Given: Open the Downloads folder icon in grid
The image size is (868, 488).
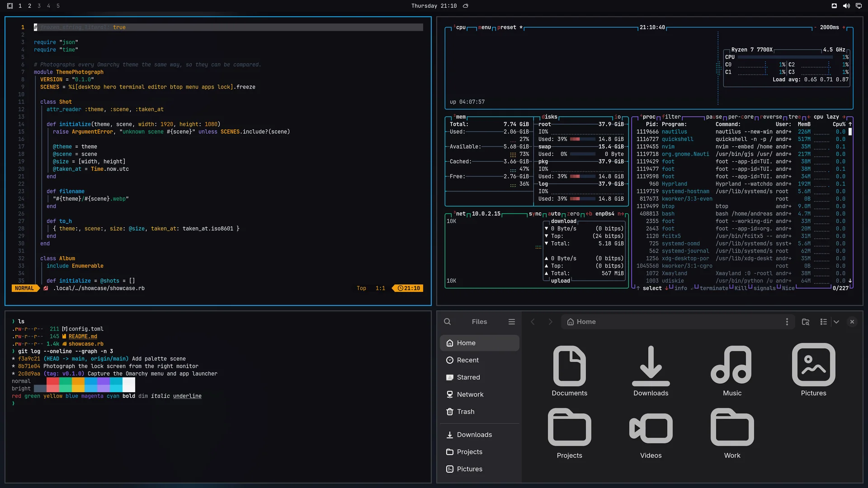Looking at the screenshot, I should point(651,371).
